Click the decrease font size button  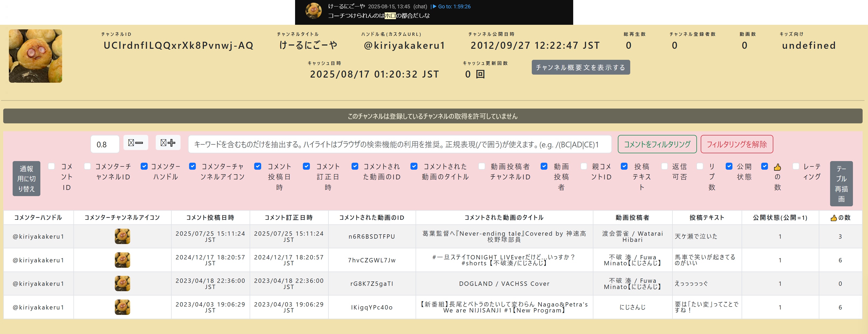(136, 143)
